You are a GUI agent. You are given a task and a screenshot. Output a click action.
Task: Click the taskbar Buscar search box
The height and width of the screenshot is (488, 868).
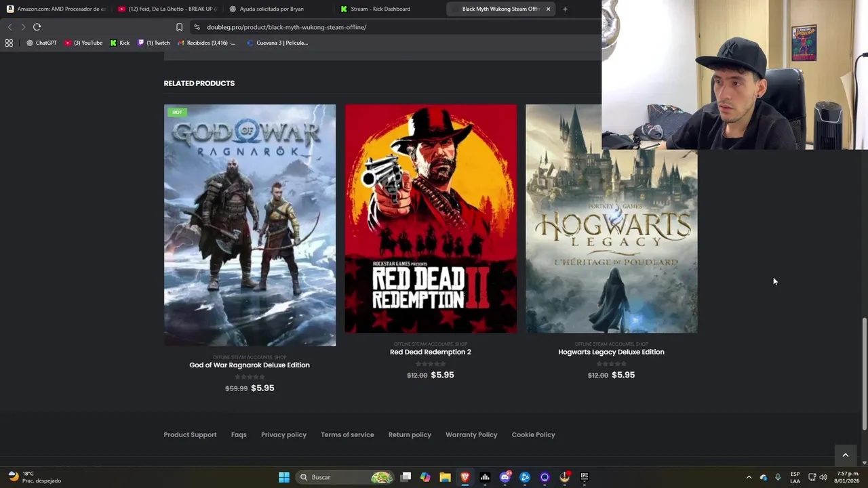(344, 477)
